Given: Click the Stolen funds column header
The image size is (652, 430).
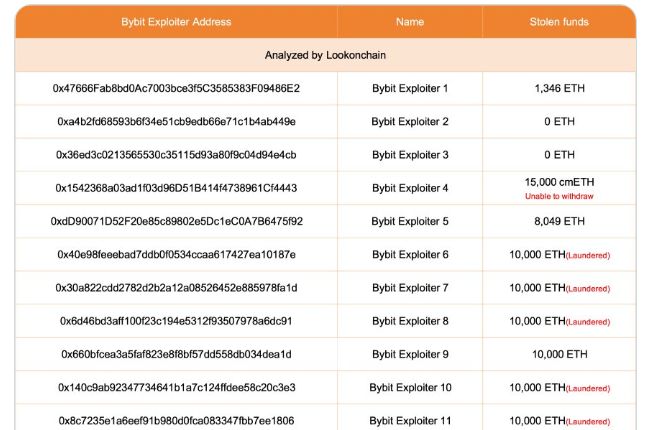Looking at the screenshot, I should point(559,22).
